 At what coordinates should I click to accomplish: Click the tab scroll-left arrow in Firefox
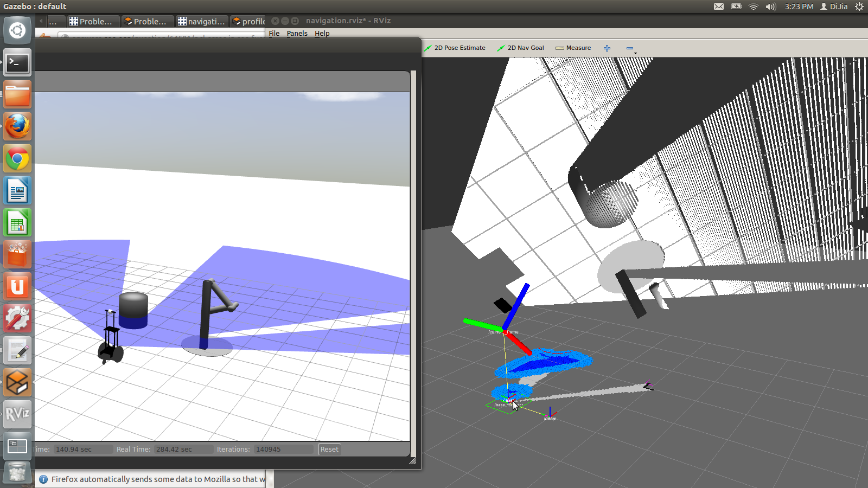[41, 21]
